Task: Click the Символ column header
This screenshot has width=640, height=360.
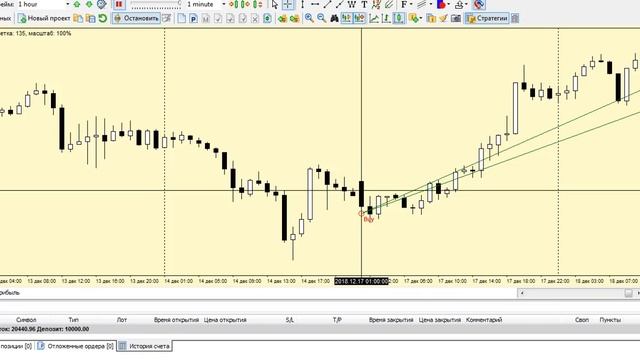Action: point(26,320)
